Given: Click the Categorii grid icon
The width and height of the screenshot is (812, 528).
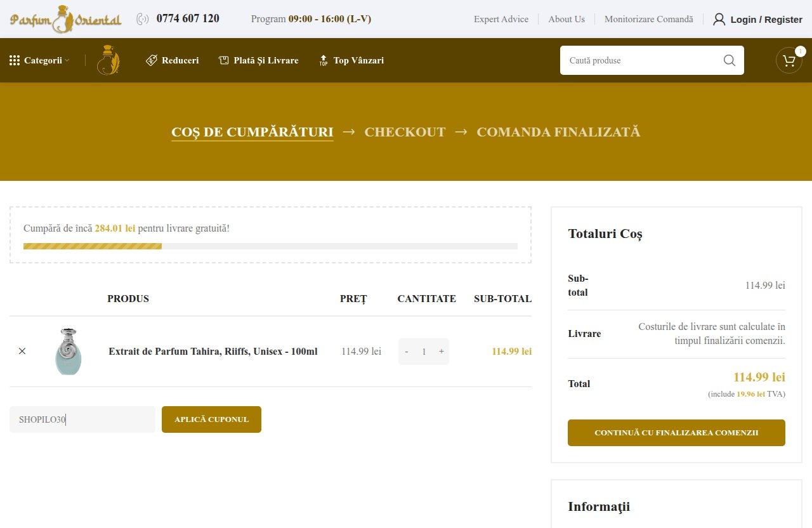Looking at the screenshot, I should (15, 60).
